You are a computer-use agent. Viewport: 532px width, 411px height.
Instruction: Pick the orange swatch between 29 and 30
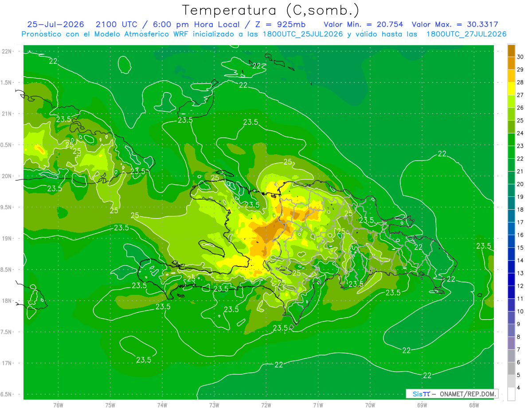point(511,63)
